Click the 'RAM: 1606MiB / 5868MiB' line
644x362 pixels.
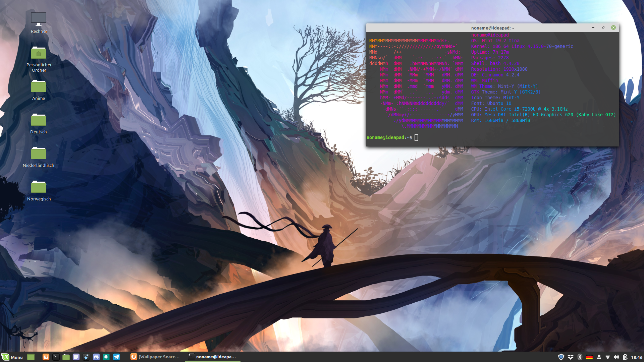pyautogui.click(x=501, y=120)
